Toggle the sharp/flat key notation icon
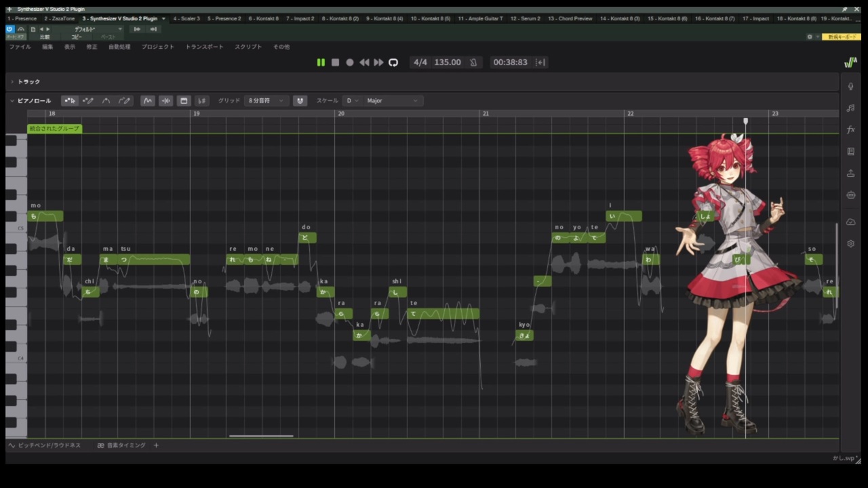The width and height of the screenshot is (868, 488). pos(201,101)
